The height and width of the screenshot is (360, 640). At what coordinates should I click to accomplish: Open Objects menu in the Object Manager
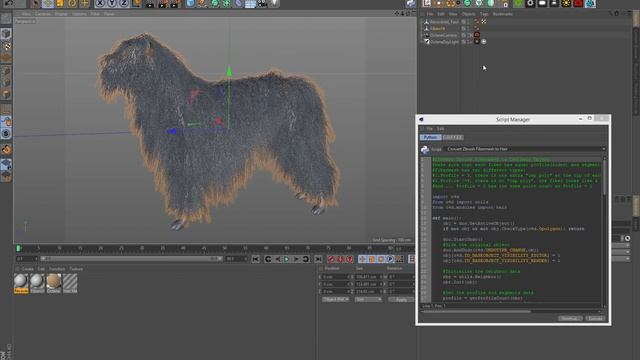[x=468, y=14]
